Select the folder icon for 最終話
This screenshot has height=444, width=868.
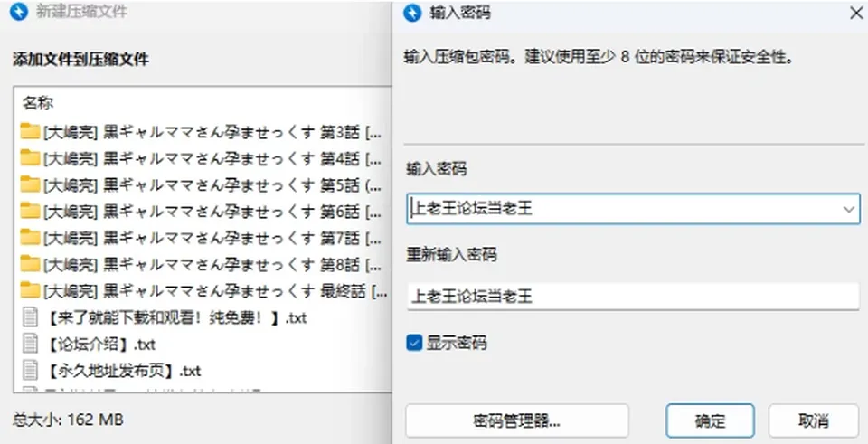(30, 290)
